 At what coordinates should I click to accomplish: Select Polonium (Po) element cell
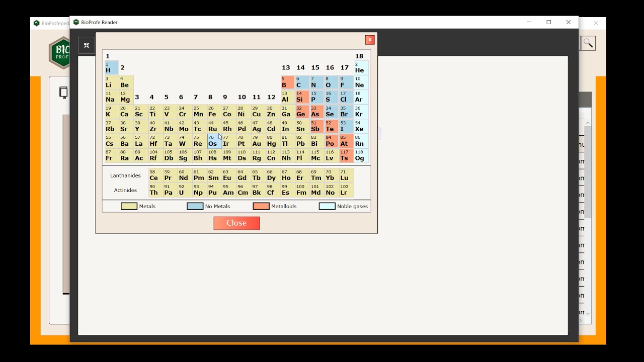point(332,141)
